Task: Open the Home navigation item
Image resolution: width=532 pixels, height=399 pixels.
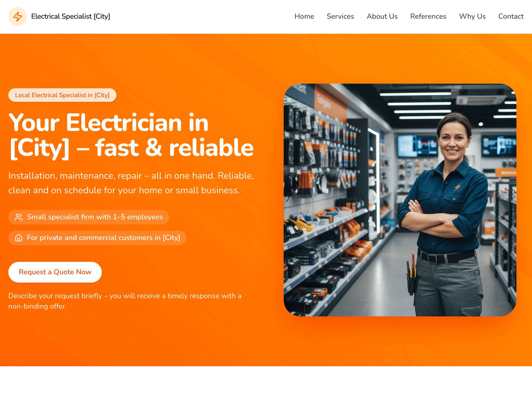Action: tap(304, 16)
